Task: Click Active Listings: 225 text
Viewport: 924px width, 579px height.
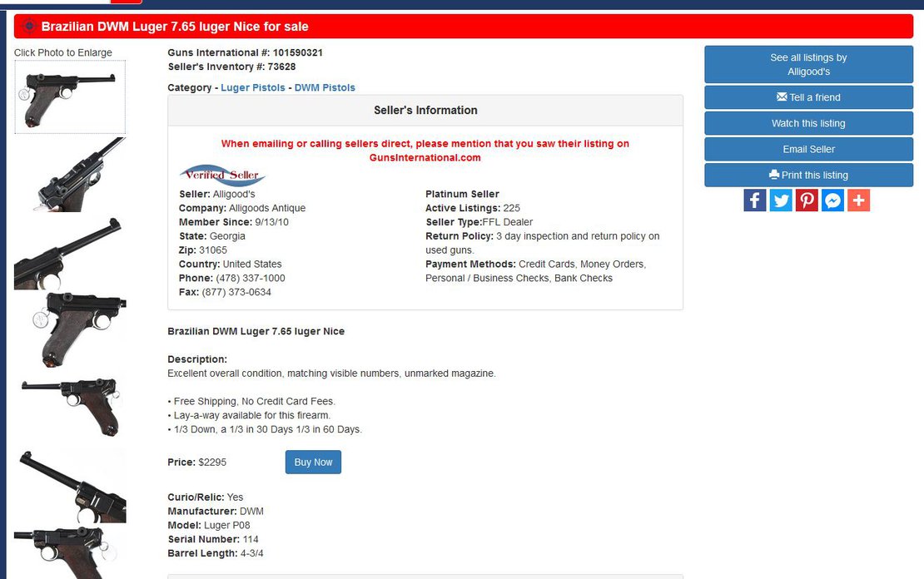Action: 473,208
